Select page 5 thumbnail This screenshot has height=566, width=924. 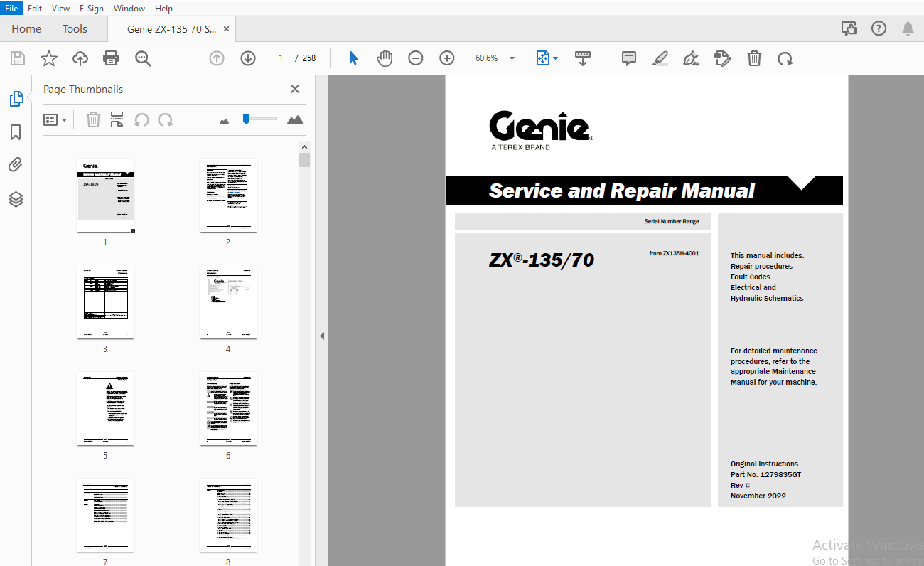click(105, 408)
